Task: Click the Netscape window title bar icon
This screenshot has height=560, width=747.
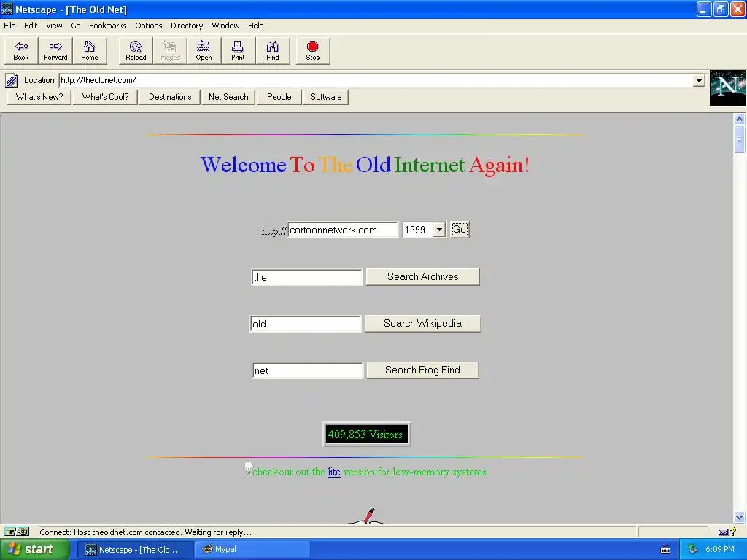Action: point(7,9)
